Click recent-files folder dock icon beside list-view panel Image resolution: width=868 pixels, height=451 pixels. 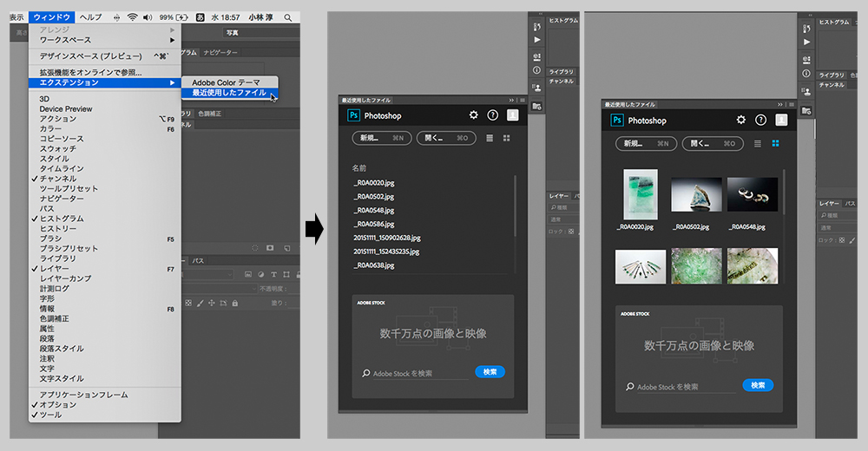(x=536, y=107)
